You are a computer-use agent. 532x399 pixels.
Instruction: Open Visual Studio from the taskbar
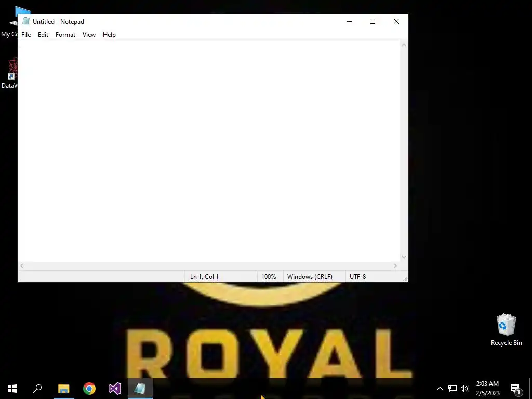115,389
